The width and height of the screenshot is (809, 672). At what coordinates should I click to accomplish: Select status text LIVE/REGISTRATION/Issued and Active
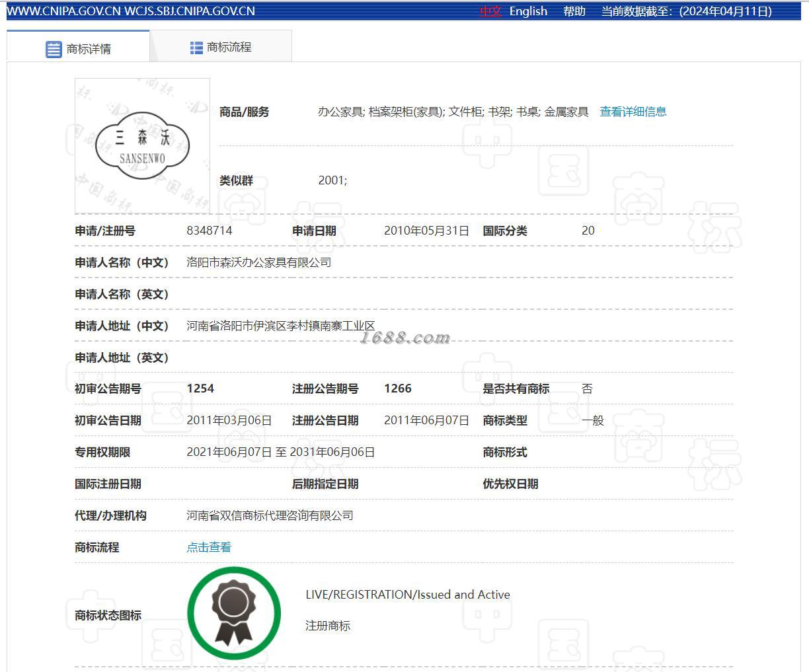(x=408, y=595)
